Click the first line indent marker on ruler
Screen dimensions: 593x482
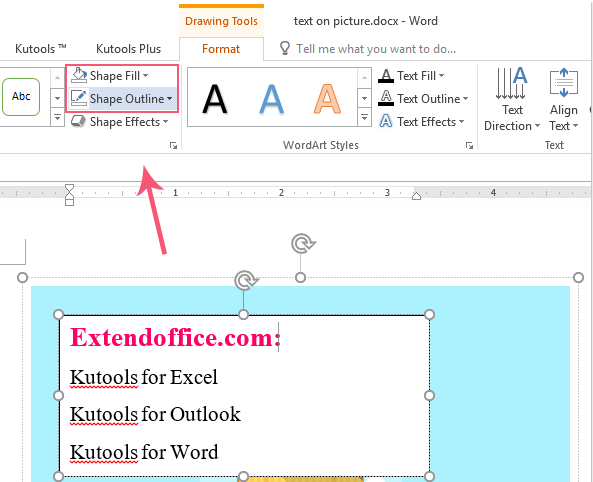point(69,188)
